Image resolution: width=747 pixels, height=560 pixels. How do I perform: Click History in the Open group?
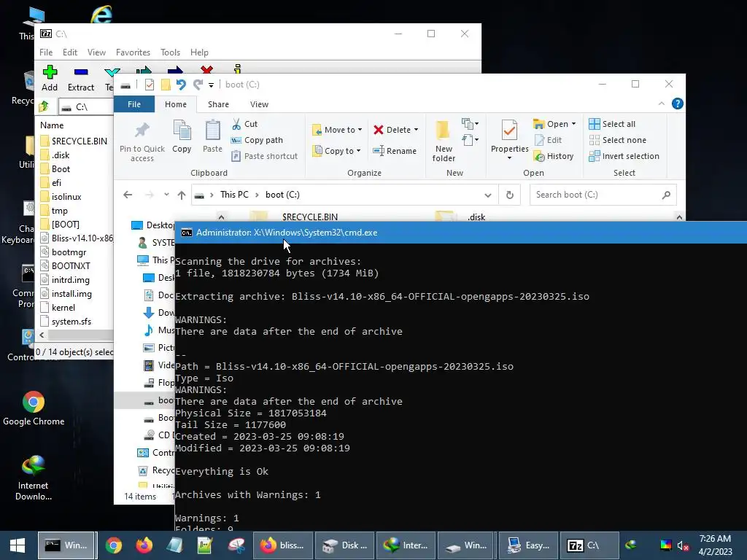click(554, 156)
